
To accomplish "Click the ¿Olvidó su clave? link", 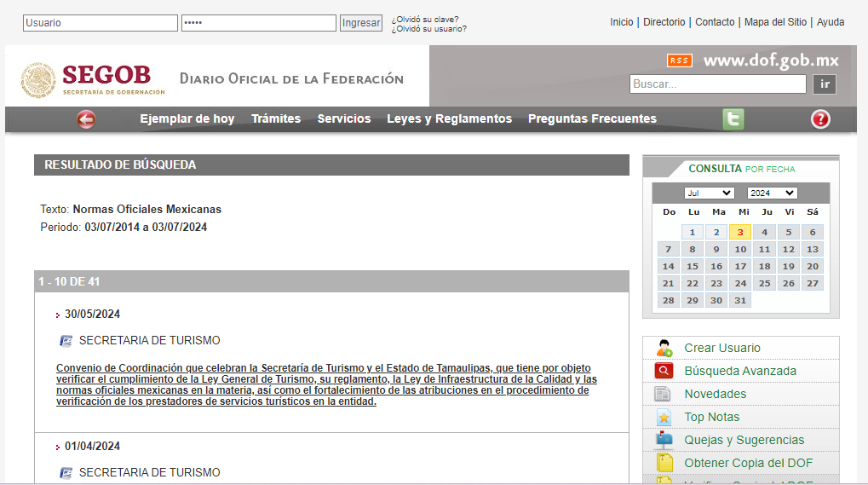I will coord(425,20).
